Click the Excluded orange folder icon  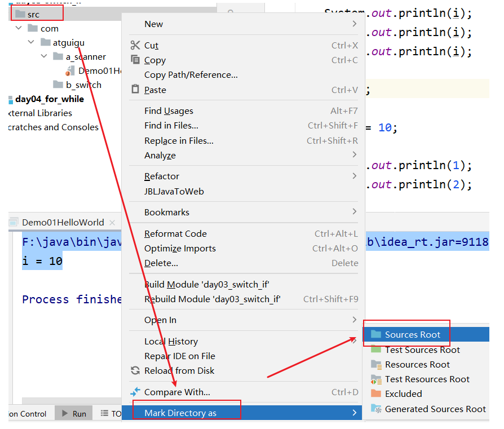tap(376, 393)
